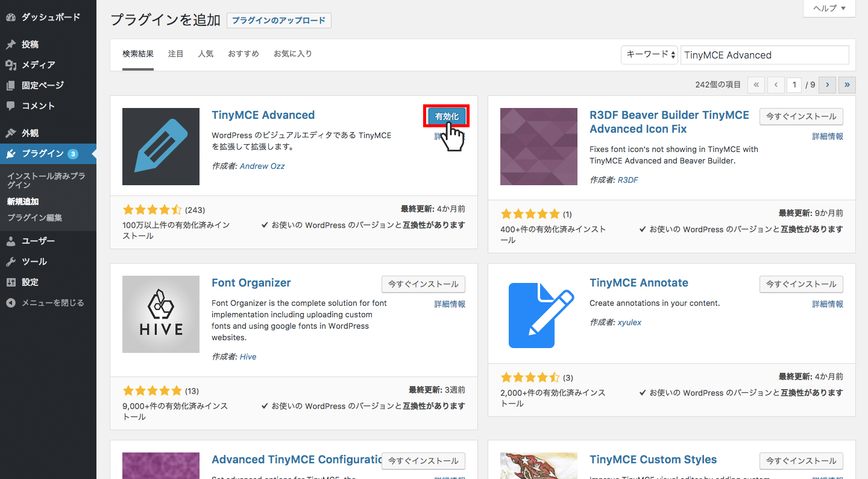This screenshot has width=868, height=479.
Task: Click the ユーザー person icon
Action: pyautogui.click(x=11, y=241)
